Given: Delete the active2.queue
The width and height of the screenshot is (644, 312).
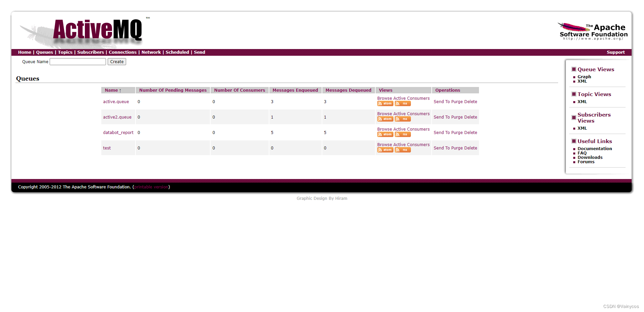Looking at the screenshot, I should pos(471,117).
